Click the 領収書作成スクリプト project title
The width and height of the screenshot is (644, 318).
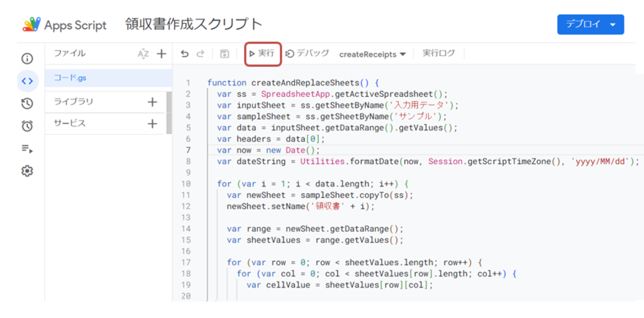point(194,25)
